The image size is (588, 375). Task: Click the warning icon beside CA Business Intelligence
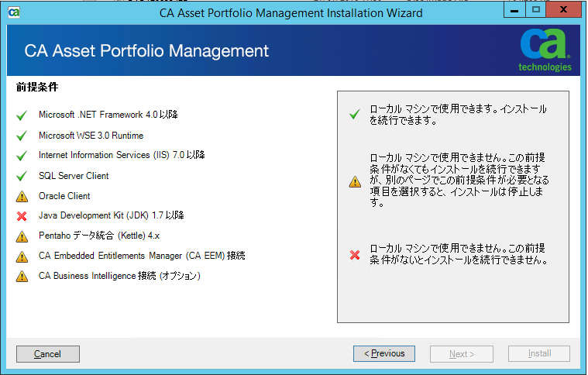tap(21, 277)
